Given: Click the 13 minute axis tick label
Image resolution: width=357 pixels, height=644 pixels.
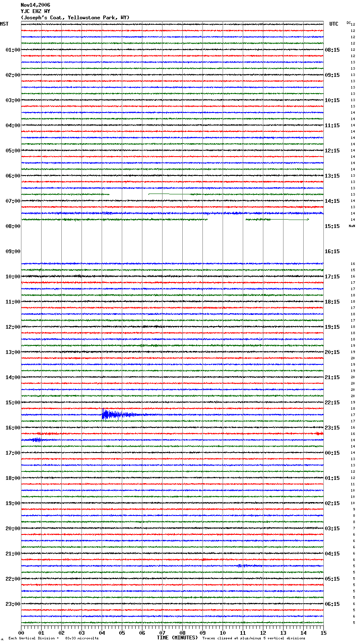Looking at the screenshot, I should coord(283,633).
